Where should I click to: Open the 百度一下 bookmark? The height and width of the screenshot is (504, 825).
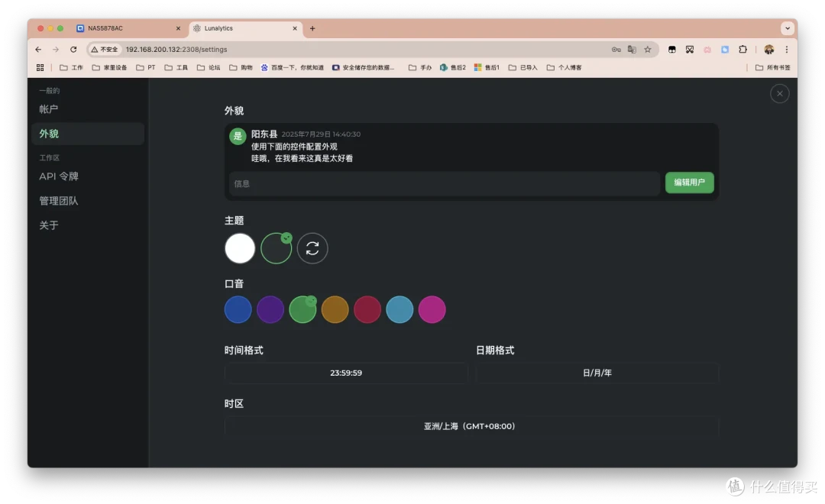293,67
